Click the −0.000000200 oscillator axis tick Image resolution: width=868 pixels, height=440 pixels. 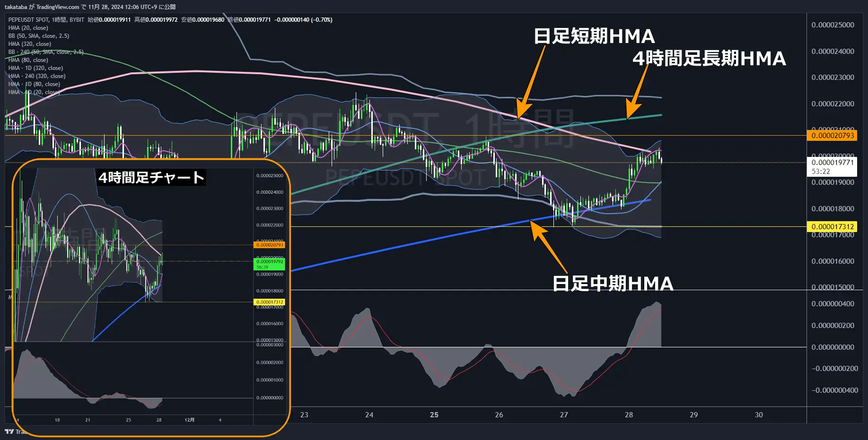tap(835, 369)
